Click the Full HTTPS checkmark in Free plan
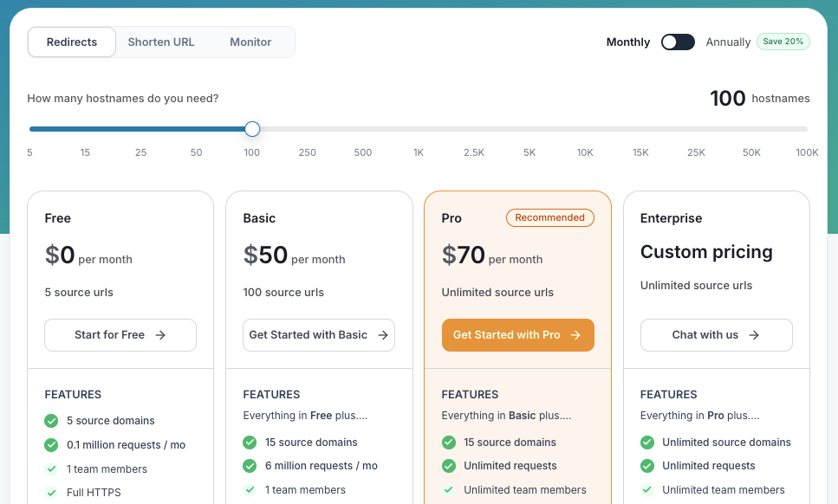Image resolution: width=838 pixels, height=504 pixels. 50,492
